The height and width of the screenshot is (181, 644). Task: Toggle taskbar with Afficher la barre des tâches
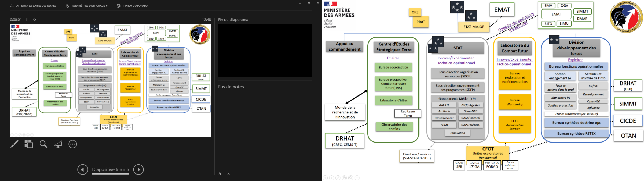pyautogui.click(x=33, y=6)
